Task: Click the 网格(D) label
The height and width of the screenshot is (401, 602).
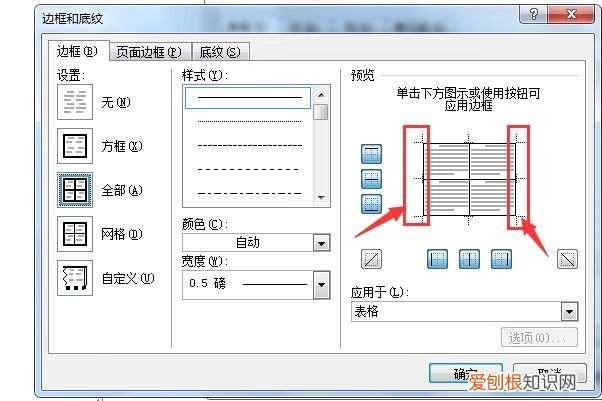Action: (122, 234)
